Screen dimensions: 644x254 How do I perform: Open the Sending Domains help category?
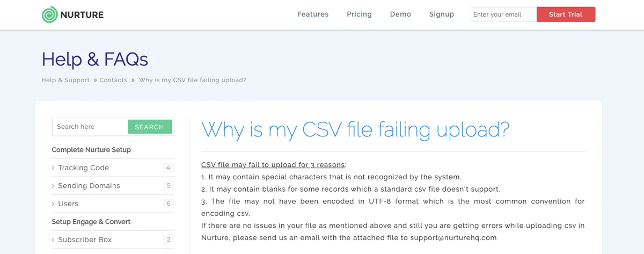click(x=89, y=186)
